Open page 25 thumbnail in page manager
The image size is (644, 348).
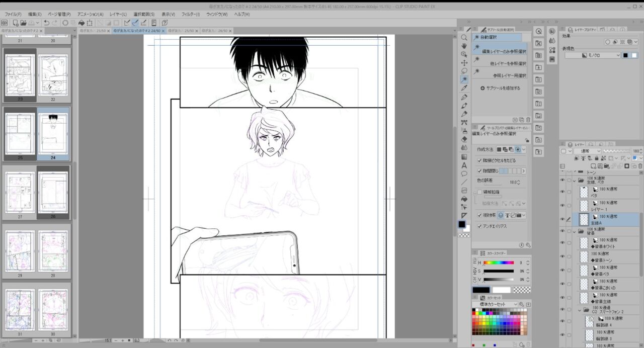[x=20, y=133]
